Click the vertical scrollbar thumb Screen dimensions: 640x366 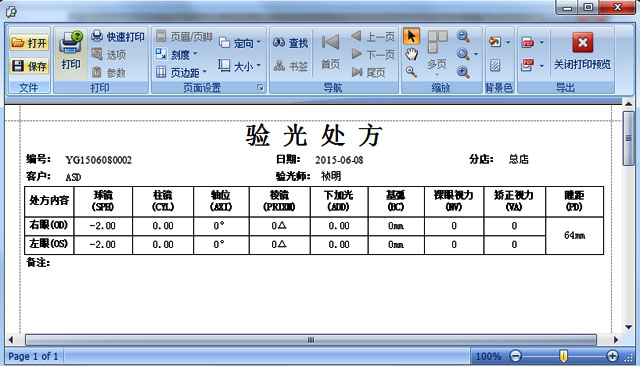(x=629, y=138)
